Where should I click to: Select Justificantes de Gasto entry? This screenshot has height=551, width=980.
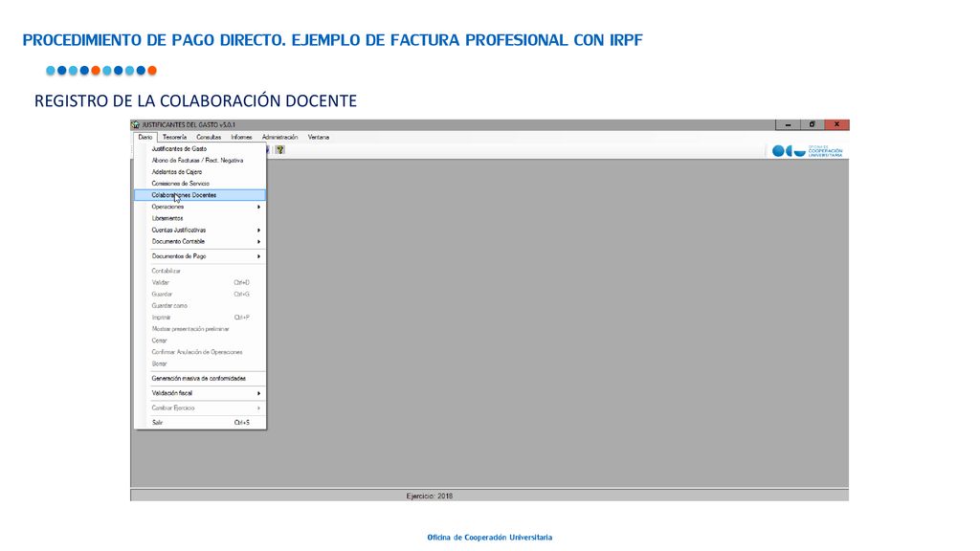(x=200, y=148)
